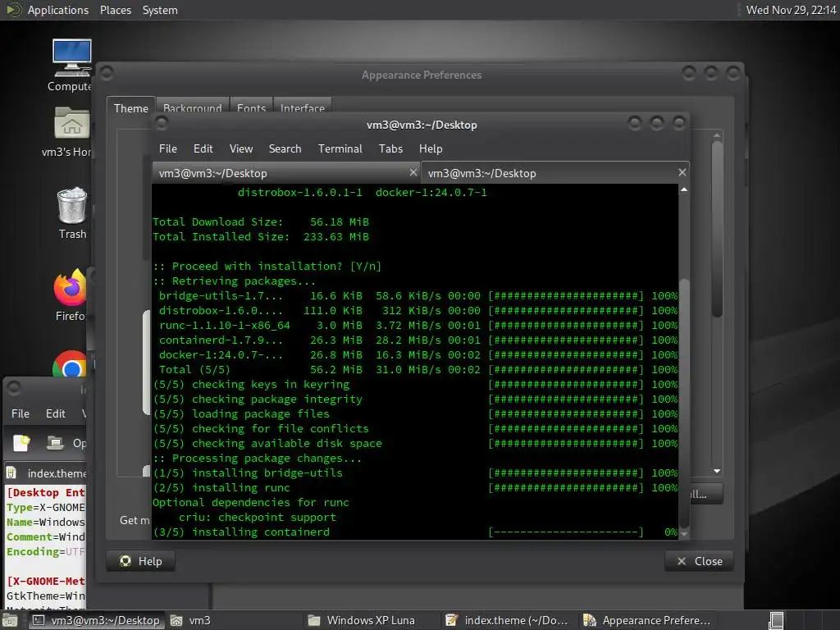Image resolution: width=840 pixels, height=630 pixels.
Task: Click the 'Get m' link text
Action: point(135,520)
